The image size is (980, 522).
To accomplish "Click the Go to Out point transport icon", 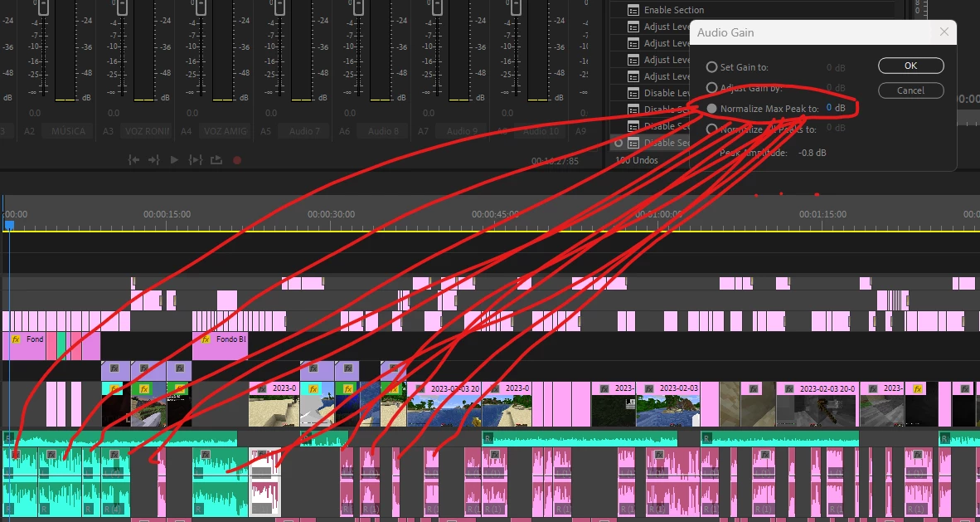I will pyautogui.click(x=153, y=160).
